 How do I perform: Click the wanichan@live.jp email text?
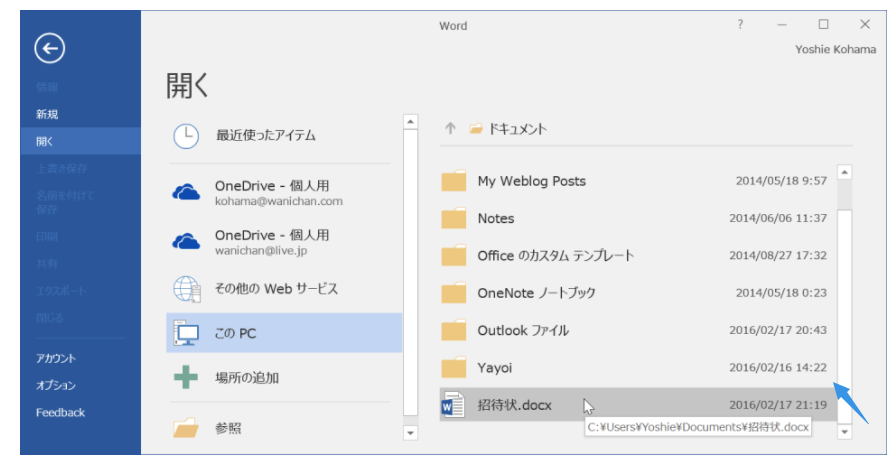261,251
